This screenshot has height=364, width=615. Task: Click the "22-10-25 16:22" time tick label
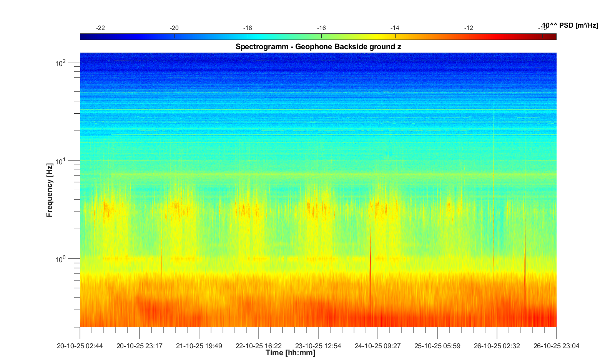click(259, 346)
